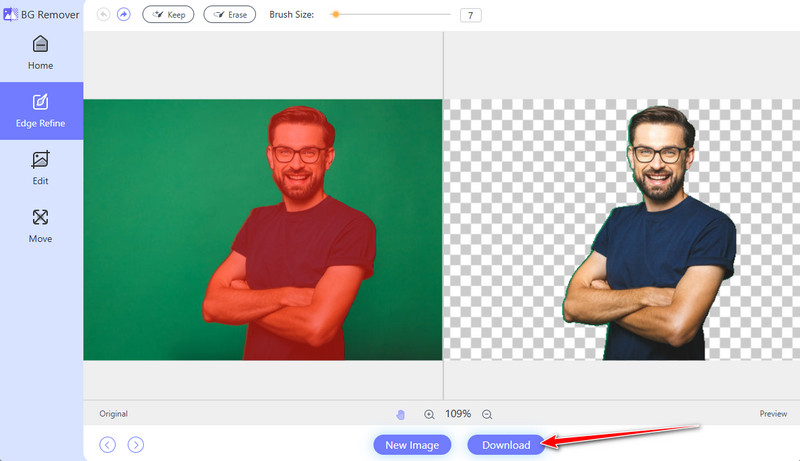Go to previous image with left arrow
The image size is (800, 461).
tap(108, 444)
